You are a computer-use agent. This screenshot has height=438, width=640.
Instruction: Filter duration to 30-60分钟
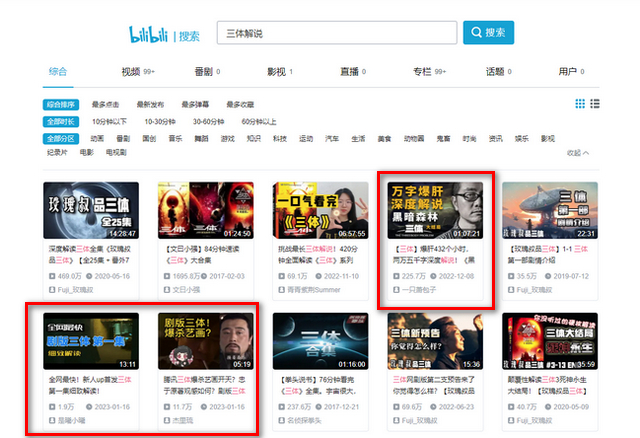[209, 122]
